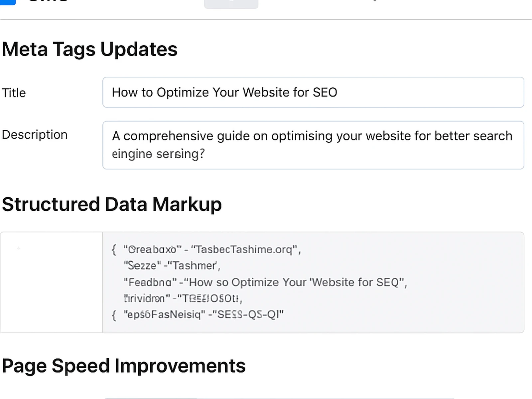The image size is (532, 399).
Task: Click the "irividron" code line
Action: click(183, 298)
